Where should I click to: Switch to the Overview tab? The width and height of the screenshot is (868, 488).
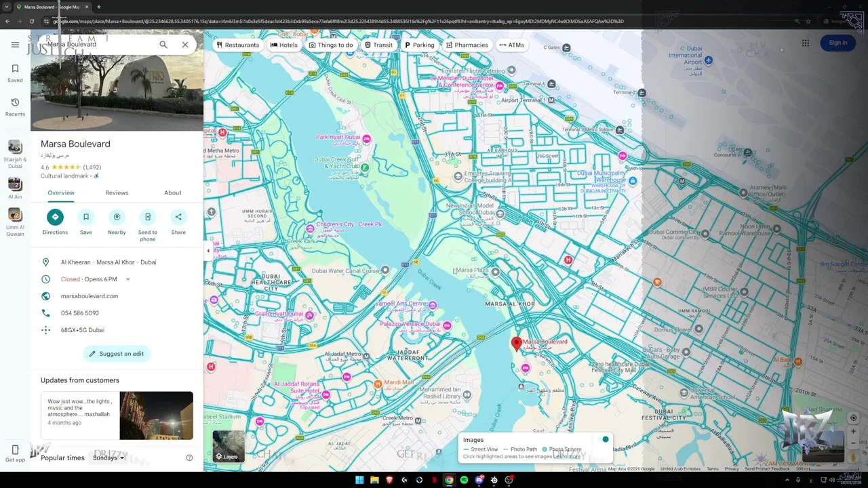coord(61,192)
